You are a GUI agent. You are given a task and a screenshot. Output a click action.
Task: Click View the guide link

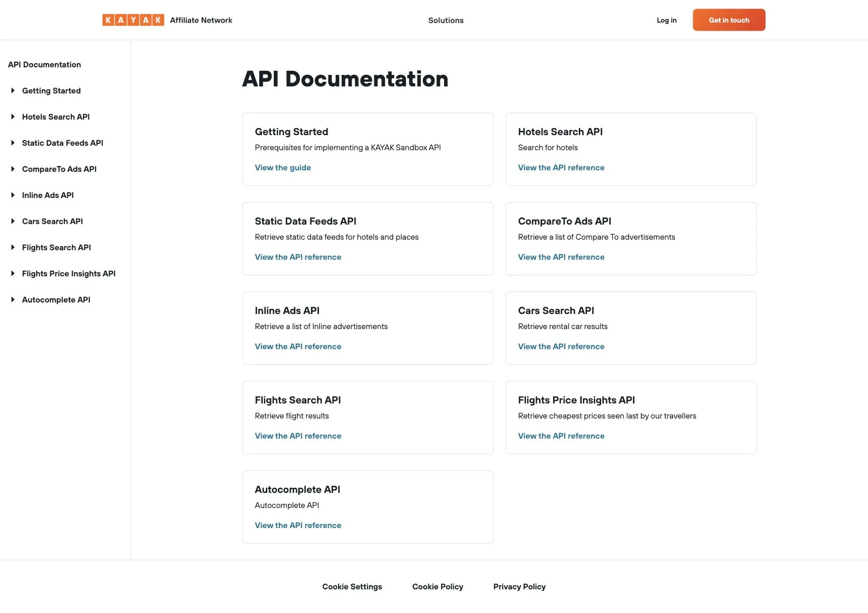coord(283,167)
